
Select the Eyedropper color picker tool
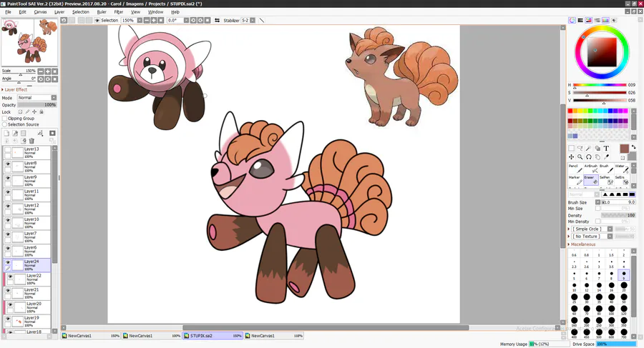[606, 156]
